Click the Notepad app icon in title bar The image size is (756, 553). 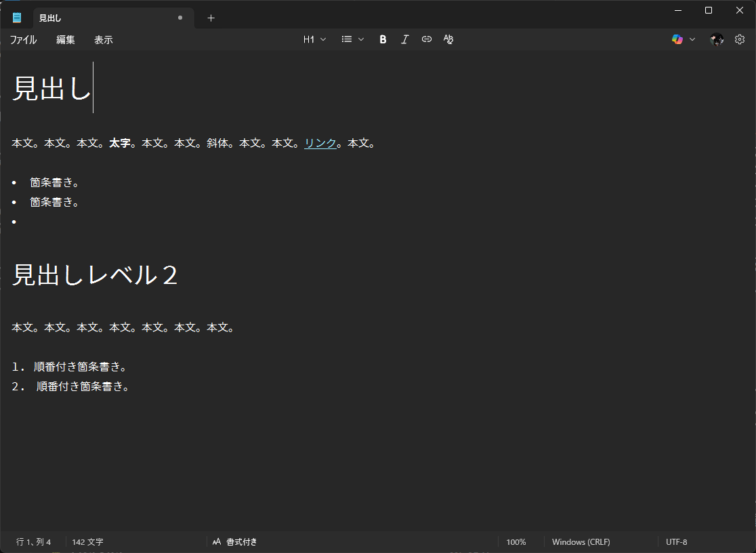point(17,18)
